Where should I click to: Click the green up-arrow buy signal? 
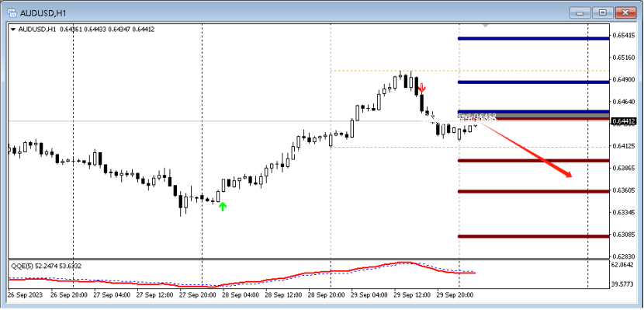(x=222, y=207)
